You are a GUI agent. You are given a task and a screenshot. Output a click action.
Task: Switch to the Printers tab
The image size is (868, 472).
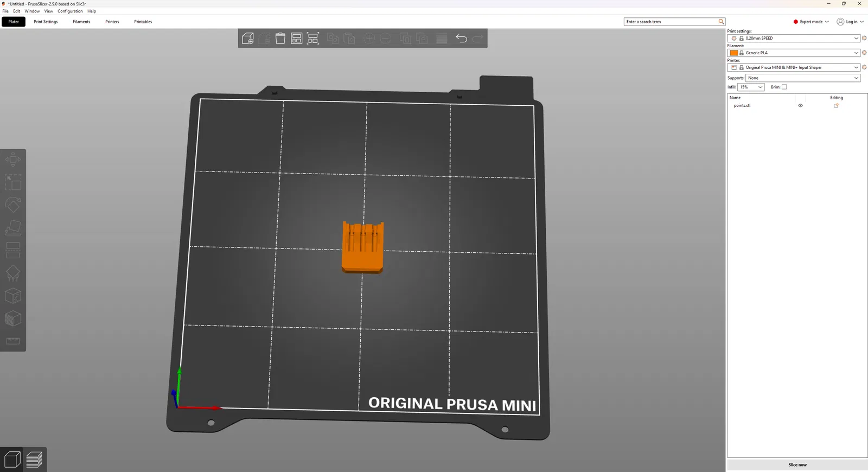coord(112,22)
